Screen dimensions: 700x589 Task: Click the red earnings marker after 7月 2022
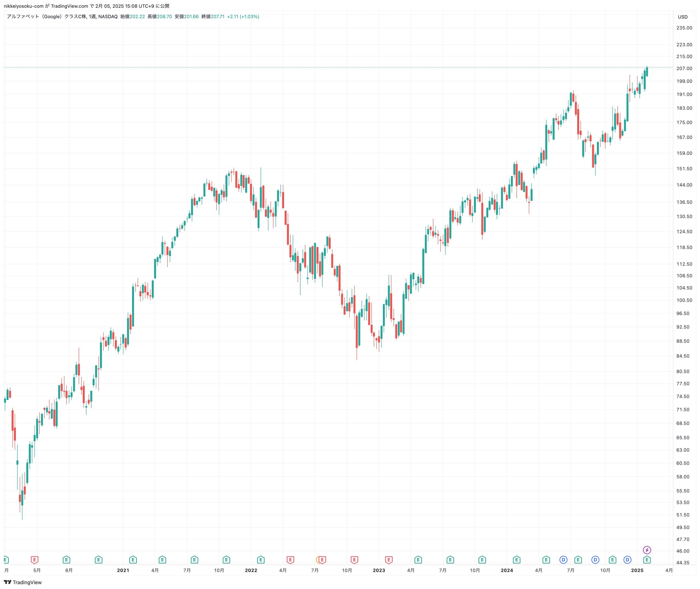pos(322,560)
